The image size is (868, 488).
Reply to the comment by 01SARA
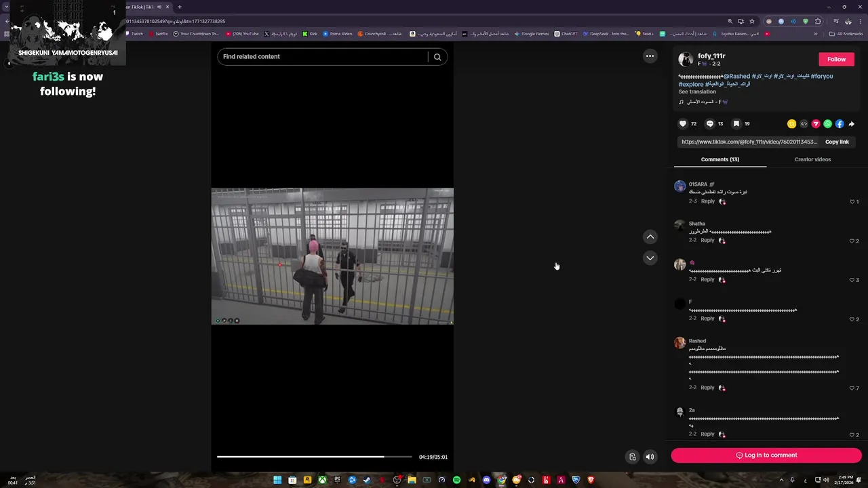click(708, 201)
